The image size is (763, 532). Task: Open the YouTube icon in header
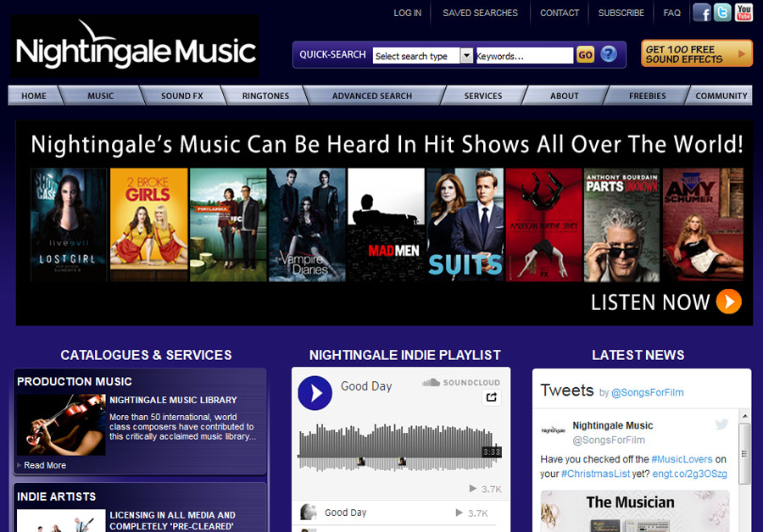[x=744, y=13]
